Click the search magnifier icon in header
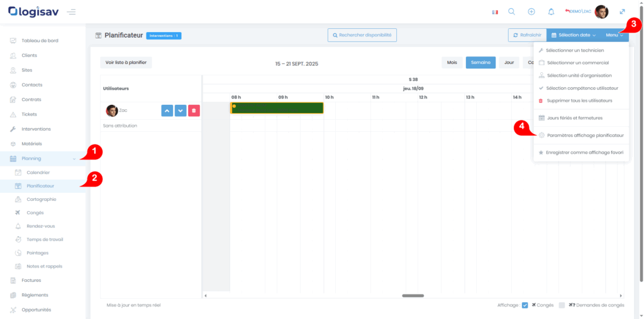Screen dimensions: 644x319 click(x=511, y=11)
